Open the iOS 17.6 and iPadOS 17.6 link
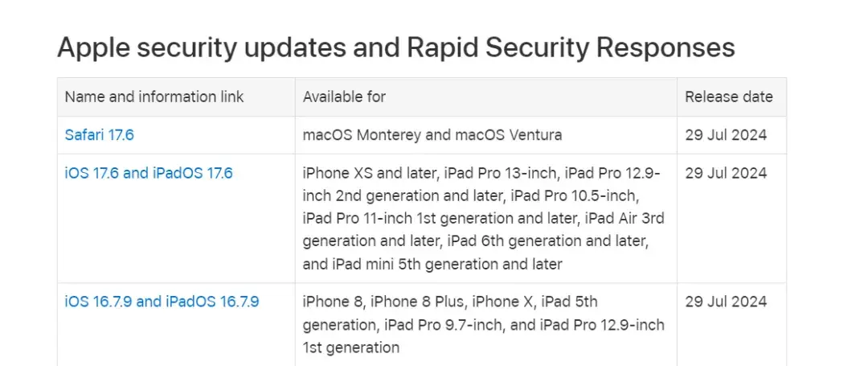The height and width of the screenshot is (366, 868). tap(149, 173)
